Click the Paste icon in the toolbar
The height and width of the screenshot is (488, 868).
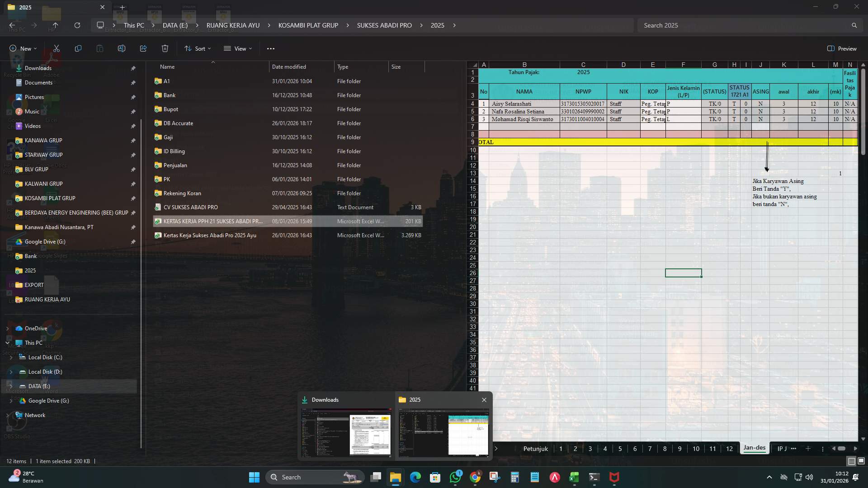click(x=99, y=48)
